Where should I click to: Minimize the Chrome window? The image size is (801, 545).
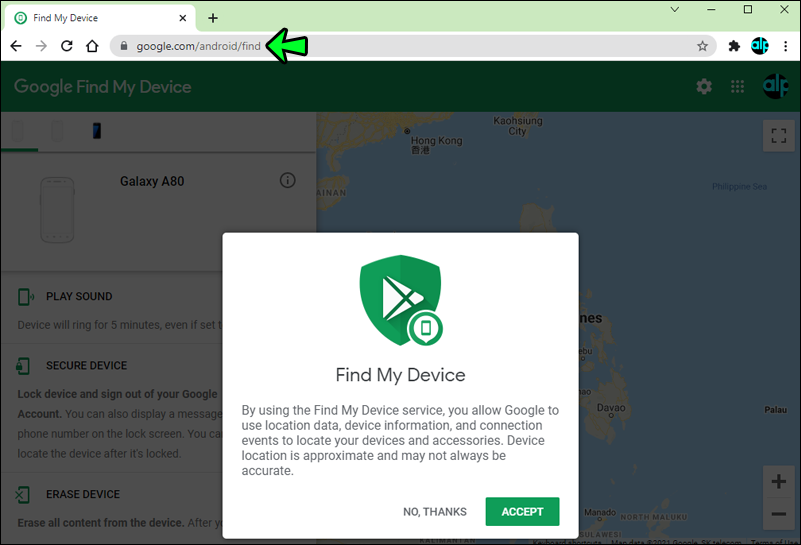click(711, 9)
